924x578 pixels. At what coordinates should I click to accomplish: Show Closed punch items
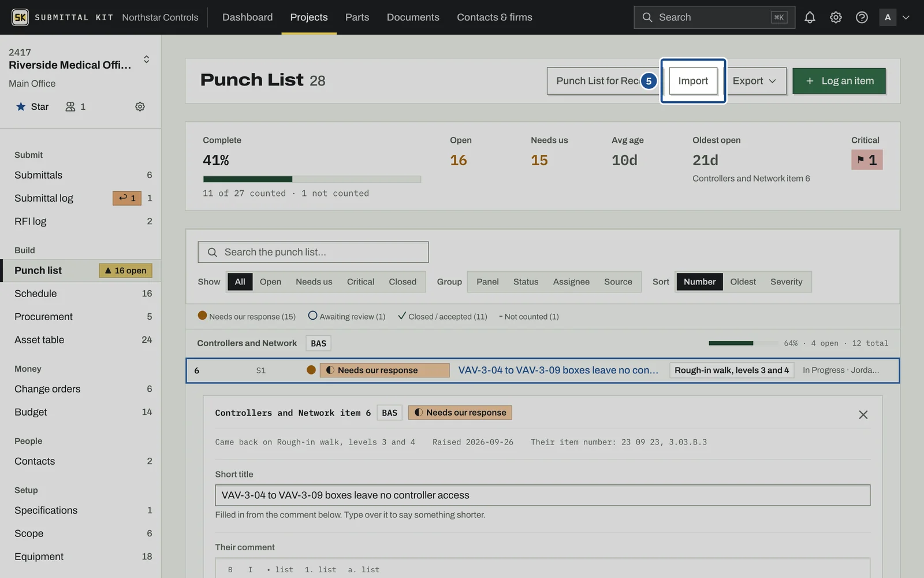coord(403,281)
